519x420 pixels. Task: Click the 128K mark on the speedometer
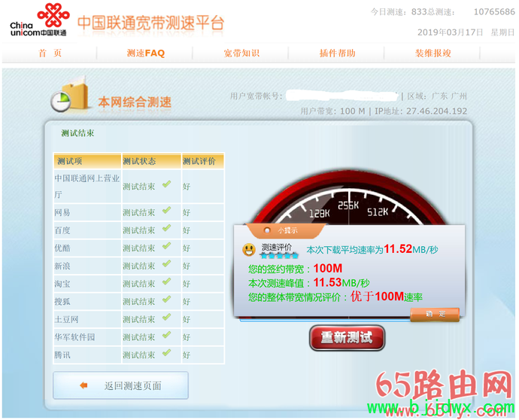[x=320, y=214]
